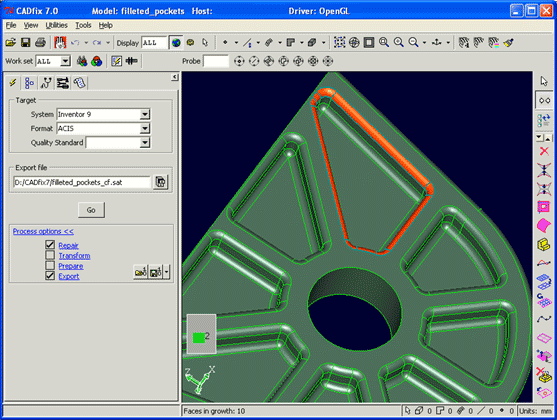557x420 pixels.
Task: Open the Work set dropdown
Action: pyautogui.click(x=65, y=61)
